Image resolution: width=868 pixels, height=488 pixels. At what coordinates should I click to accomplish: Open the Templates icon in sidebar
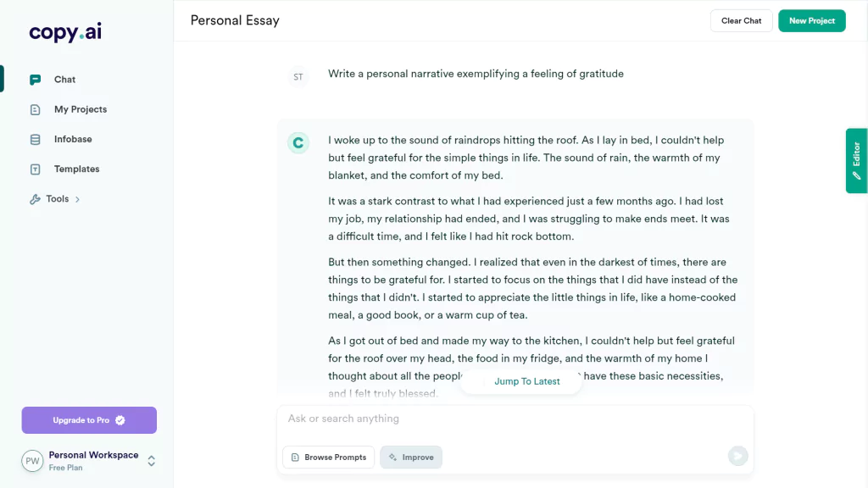point(36,169)
